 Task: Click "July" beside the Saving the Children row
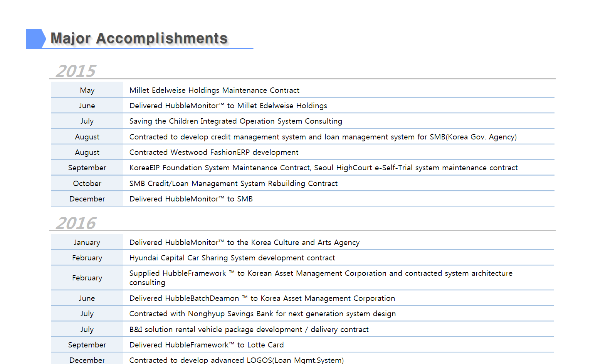point(87,121)
